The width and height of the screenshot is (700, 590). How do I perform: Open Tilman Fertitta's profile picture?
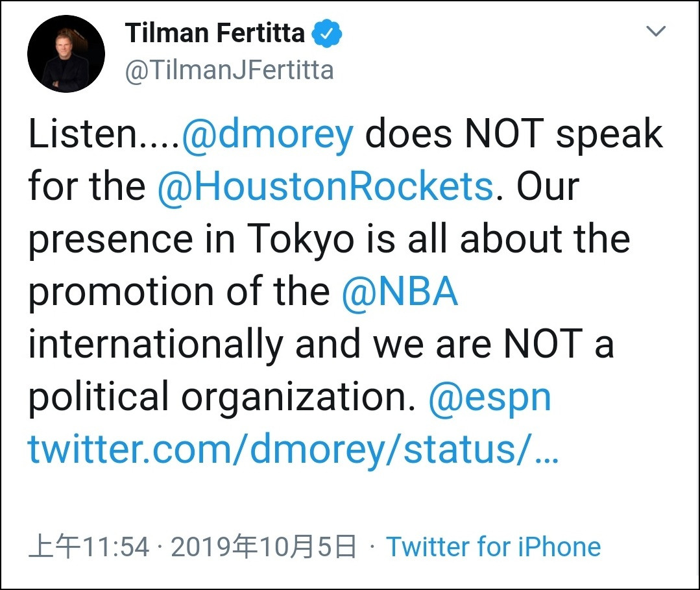click(x=66, y=54)
